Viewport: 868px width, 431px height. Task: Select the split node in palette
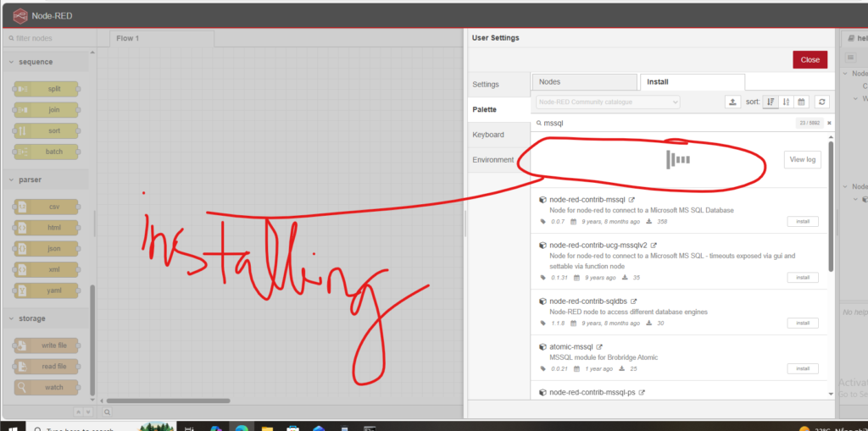coord(47,89)
